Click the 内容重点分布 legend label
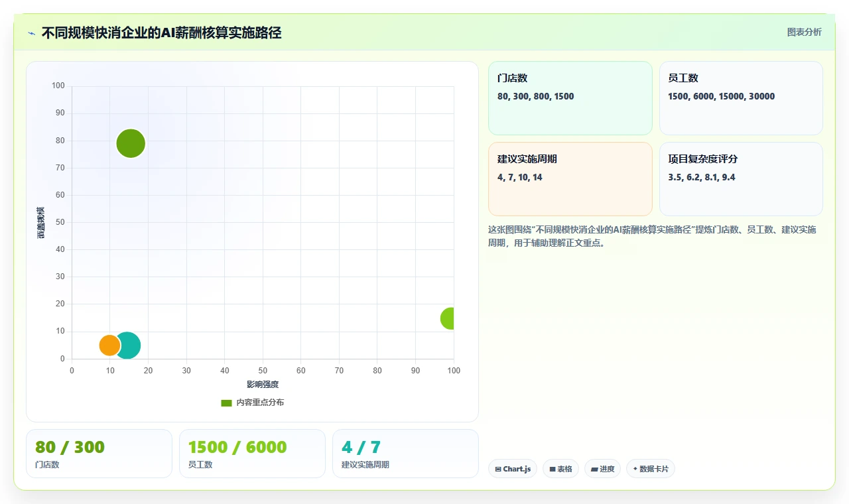 tap(260, 403)
